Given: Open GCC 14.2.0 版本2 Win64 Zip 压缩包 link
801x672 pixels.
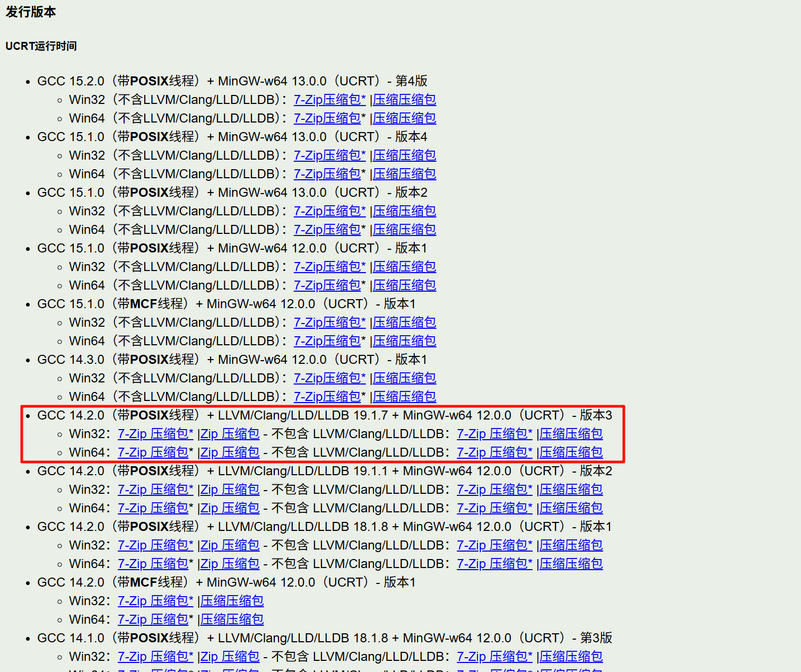Looking at the screenshot, I should (x=230, y=508).
